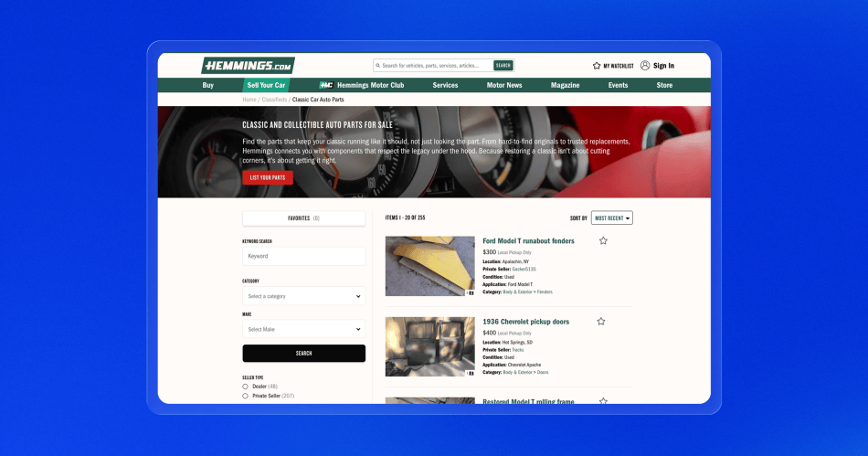The width and height of the screenshot is (868, 456).
Task: Open the Favorites (0) button
Action: click(x=304, y=218)
